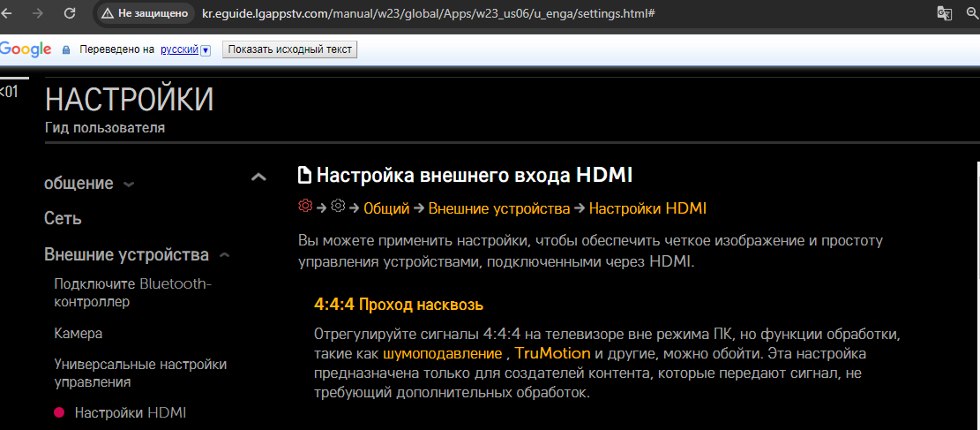Collapse the 'Внешние устройства' sidebar section
The height and width of the screenshot is (430, 980).
tap(224, 256)
